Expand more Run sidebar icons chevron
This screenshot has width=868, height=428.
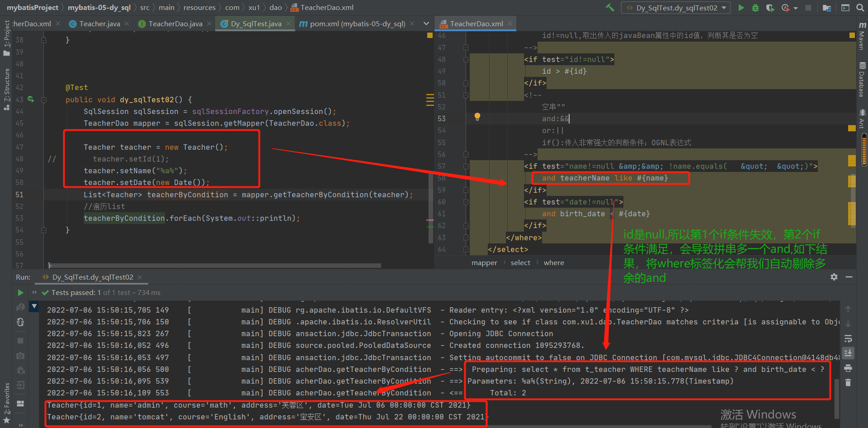click(x=20, y=425)
